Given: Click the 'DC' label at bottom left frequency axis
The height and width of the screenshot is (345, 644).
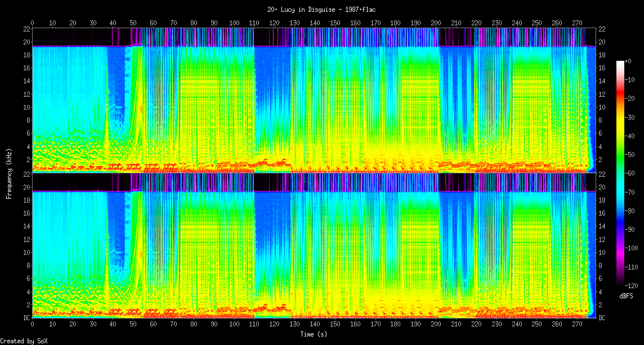Looking at the screenshot, I should [26, 318].
